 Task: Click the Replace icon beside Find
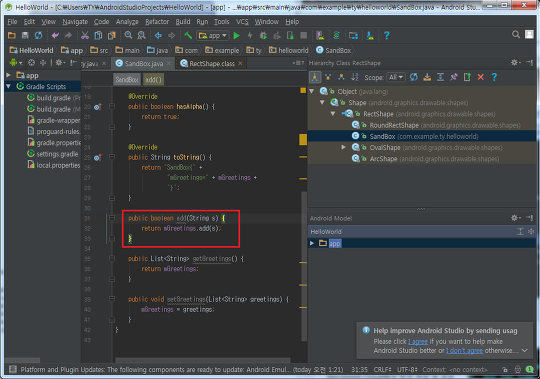tap(142, 35)
